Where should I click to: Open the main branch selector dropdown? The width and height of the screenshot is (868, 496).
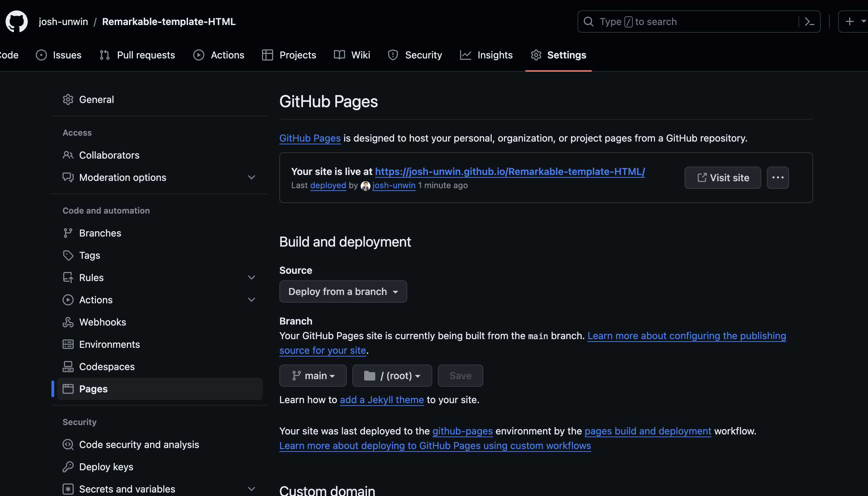click(313, 376)
